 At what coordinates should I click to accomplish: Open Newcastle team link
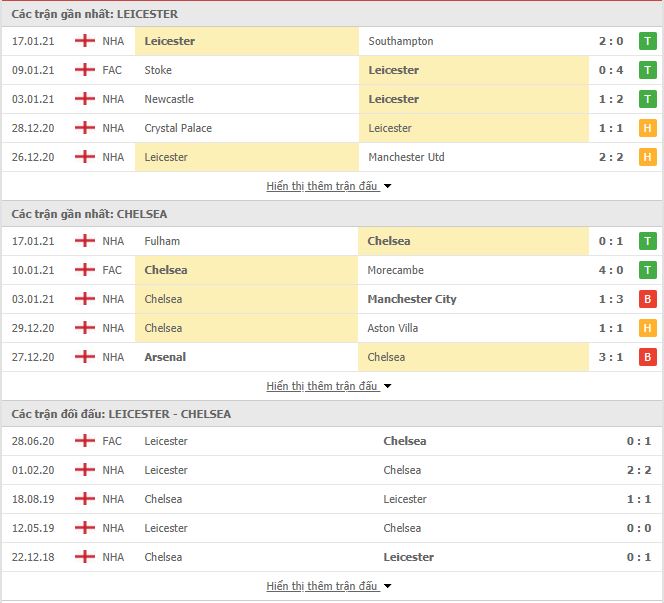point(169,99)
